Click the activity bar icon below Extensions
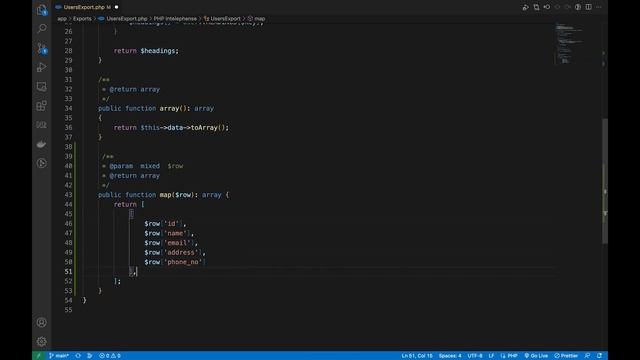This screenshot has height=360, width=640. [x=42, y=125]
